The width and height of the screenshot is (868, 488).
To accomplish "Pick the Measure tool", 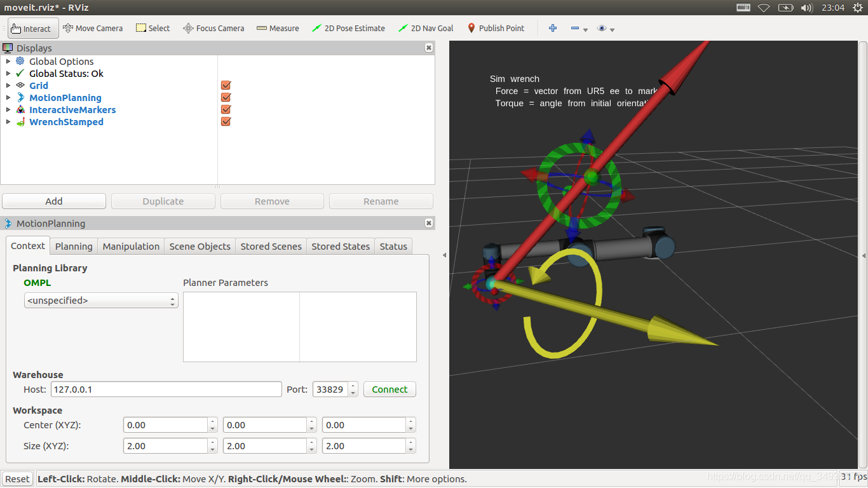I will [x=278, y=28].
